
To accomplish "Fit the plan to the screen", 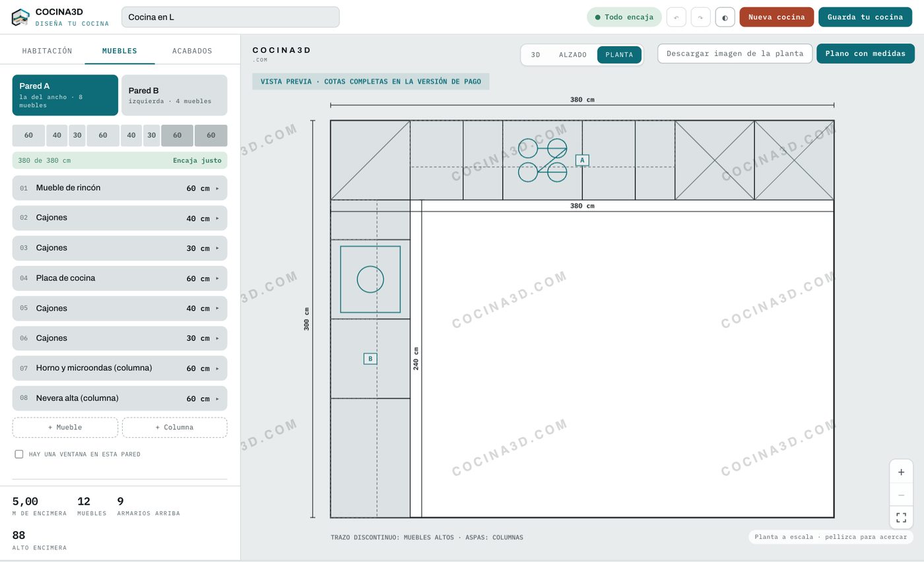I will tap(901, 518).
